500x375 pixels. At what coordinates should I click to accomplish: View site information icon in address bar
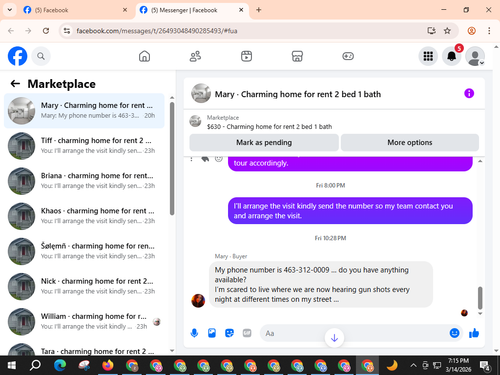pos(67,31)
